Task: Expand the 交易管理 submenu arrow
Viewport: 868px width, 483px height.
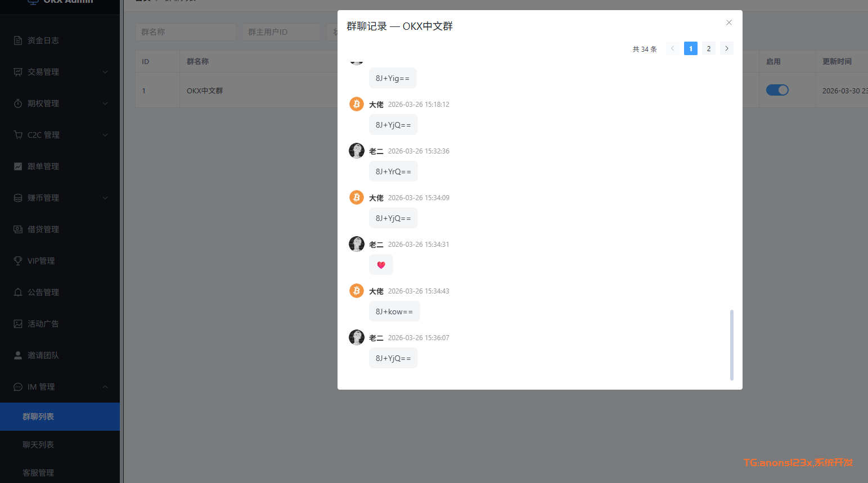Action: pos(105,72)
